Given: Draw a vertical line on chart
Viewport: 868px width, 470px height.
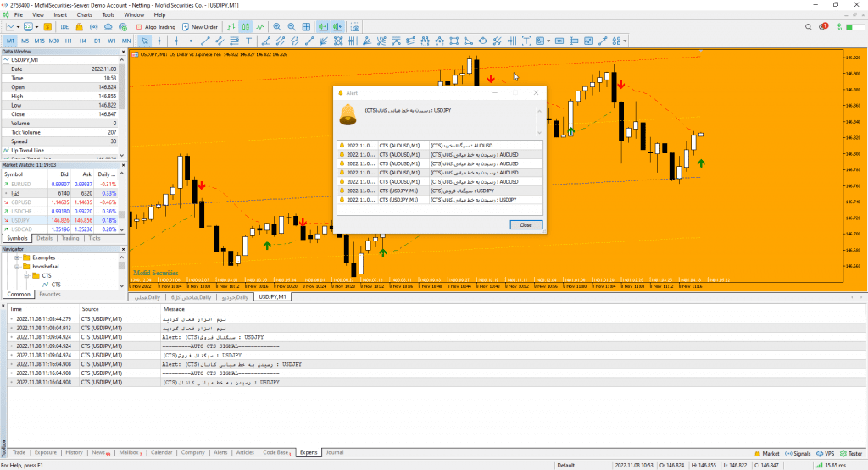Looking at the screenshot, I should [x=176, y=41].
